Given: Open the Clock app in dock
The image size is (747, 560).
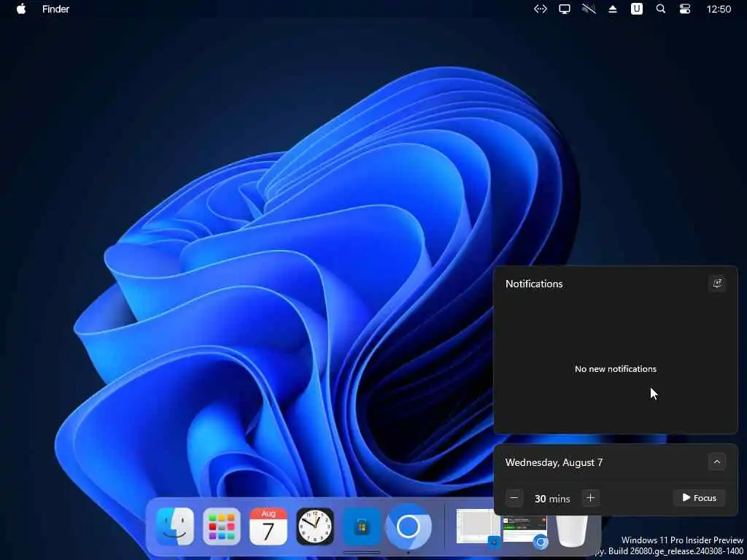Looking at the screenshot, I should [x=315, y=526].
